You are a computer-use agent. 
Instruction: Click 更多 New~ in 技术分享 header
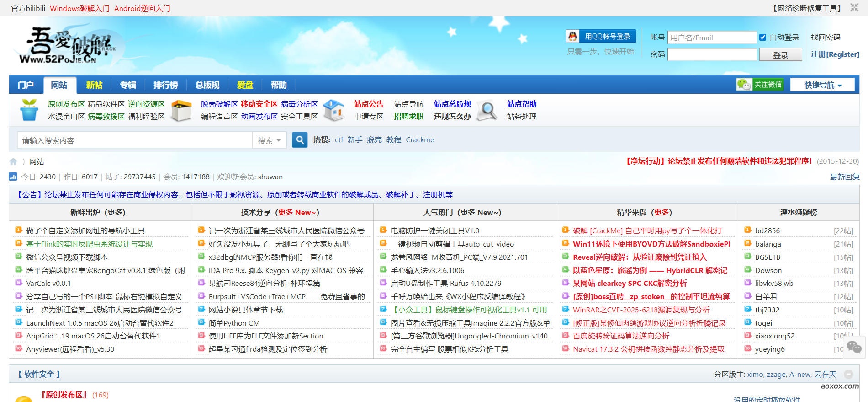(297, 212)
